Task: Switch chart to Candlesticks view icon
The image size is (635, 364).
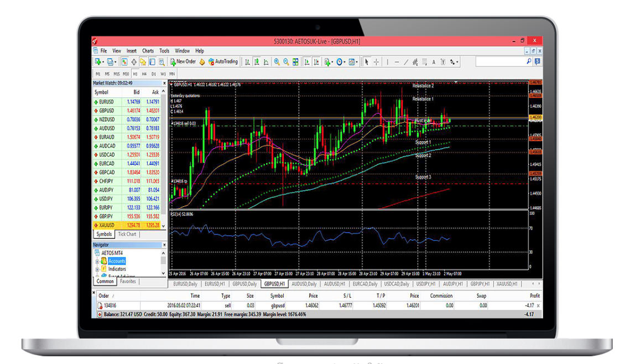Action: (x=257, y=62)
